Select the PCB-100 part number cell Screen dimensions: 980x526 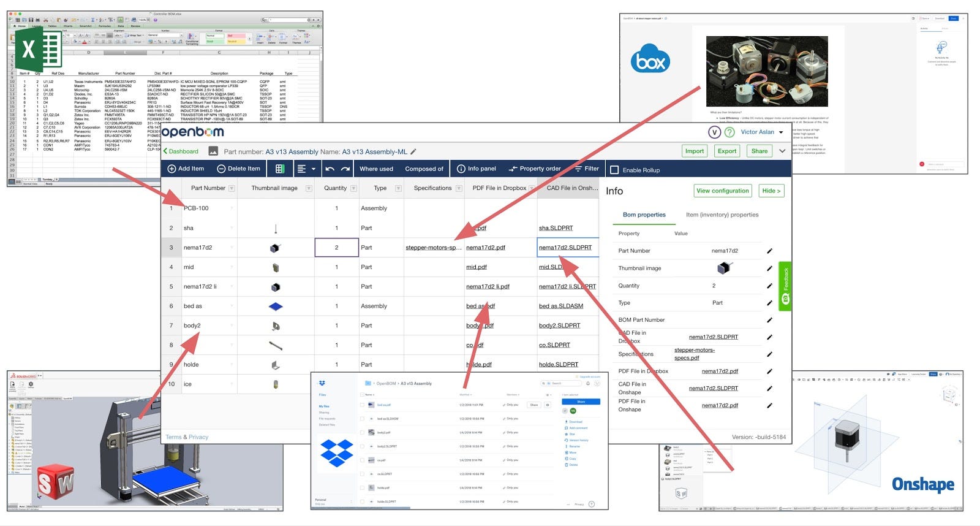(209, 208)
